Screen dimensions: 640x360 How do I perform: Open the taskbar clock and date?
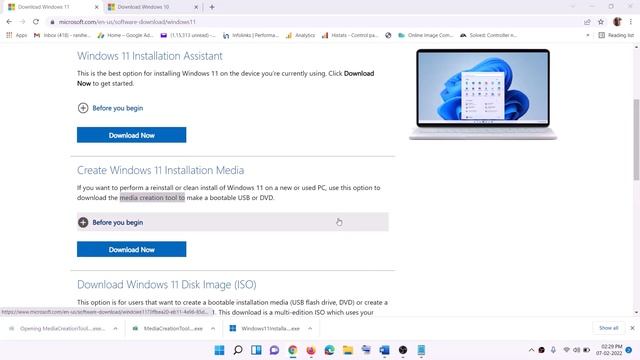(x=609, y=350)
